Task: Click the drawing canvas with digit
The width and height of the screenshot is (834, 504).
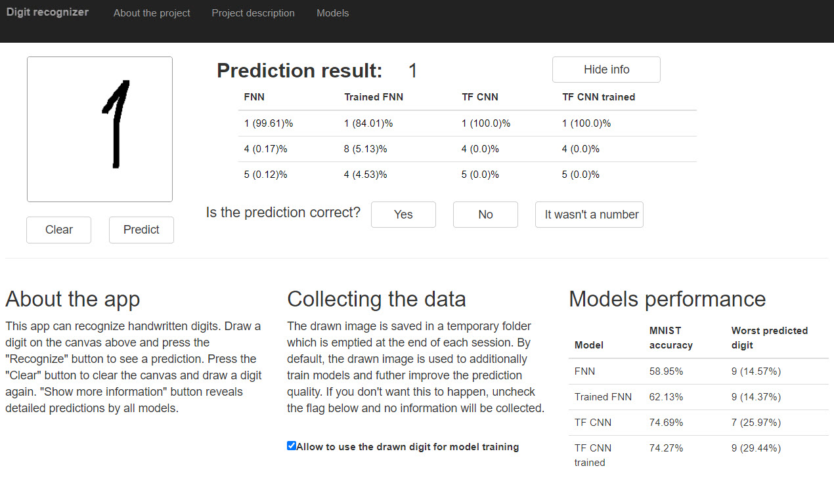Action: pyautogui.click(x=100, y=129)
